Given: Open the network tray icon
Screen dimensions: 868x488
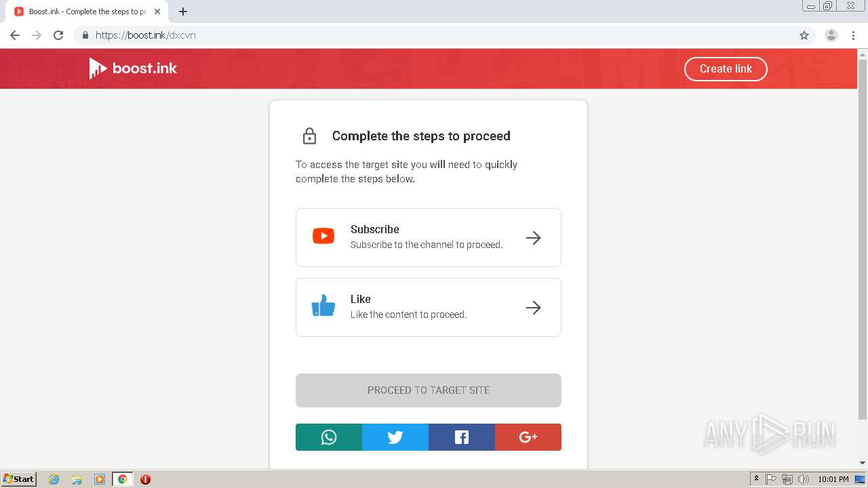Looking at the screenshot, I should 787,479.
